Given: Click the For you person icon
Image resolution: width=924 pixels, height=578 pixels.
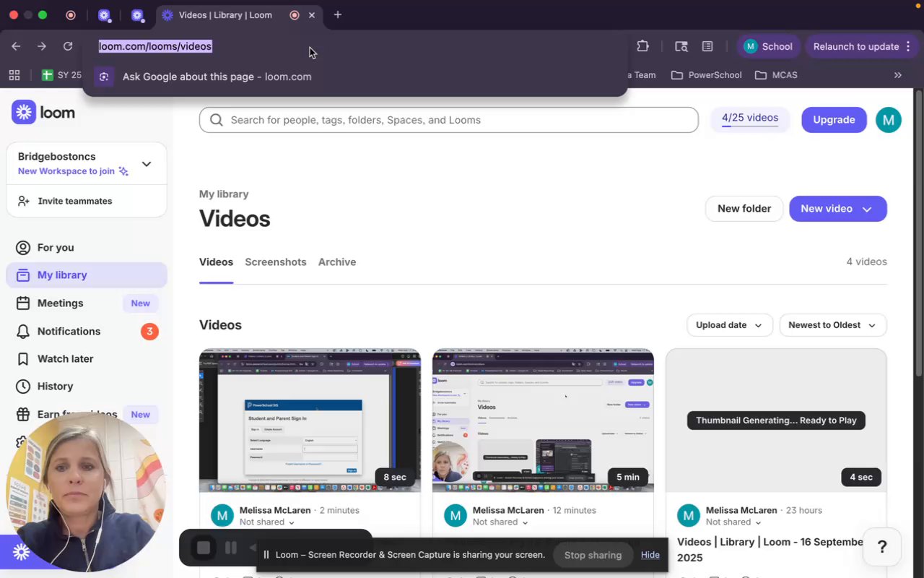Looking at the screenshot, I should pyautogui.click(x=23, y=247).
